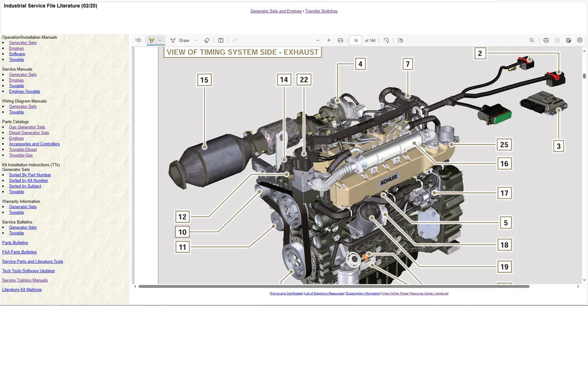Click the vertical scrollbar down arrow
This screenshot has height=371, width=588.
click(584, 281)
